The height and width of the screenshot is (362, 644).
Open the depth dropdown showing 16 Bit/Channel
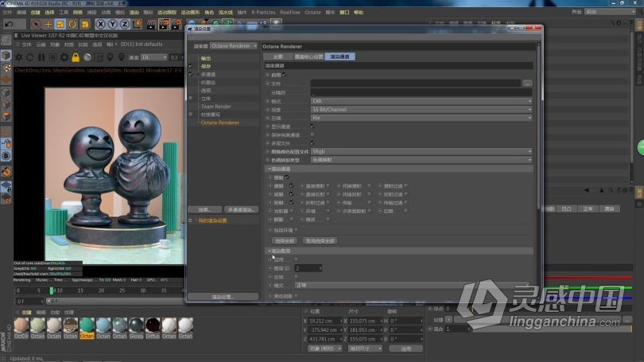pos(421,110)
